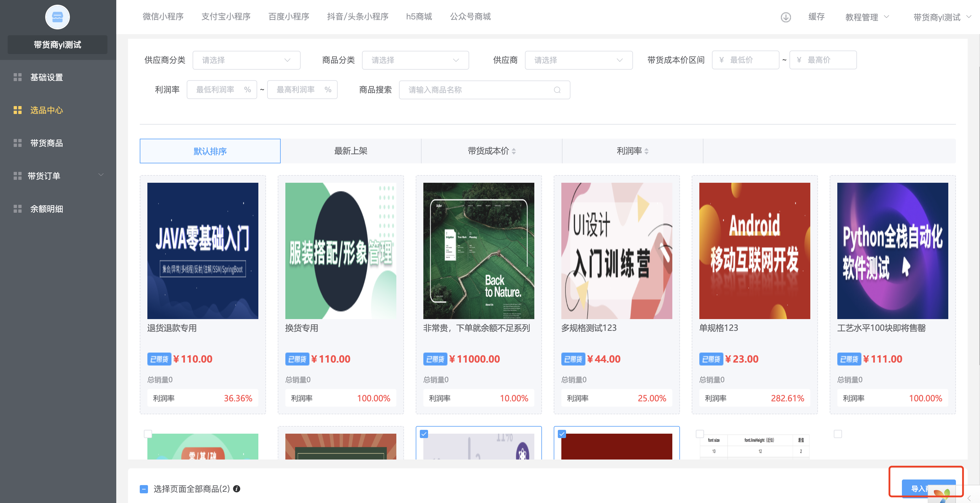Switch to the 最新上架 sort tab
Screen dimensions: 980x503
pyautogui.click(x=350, y=151)
